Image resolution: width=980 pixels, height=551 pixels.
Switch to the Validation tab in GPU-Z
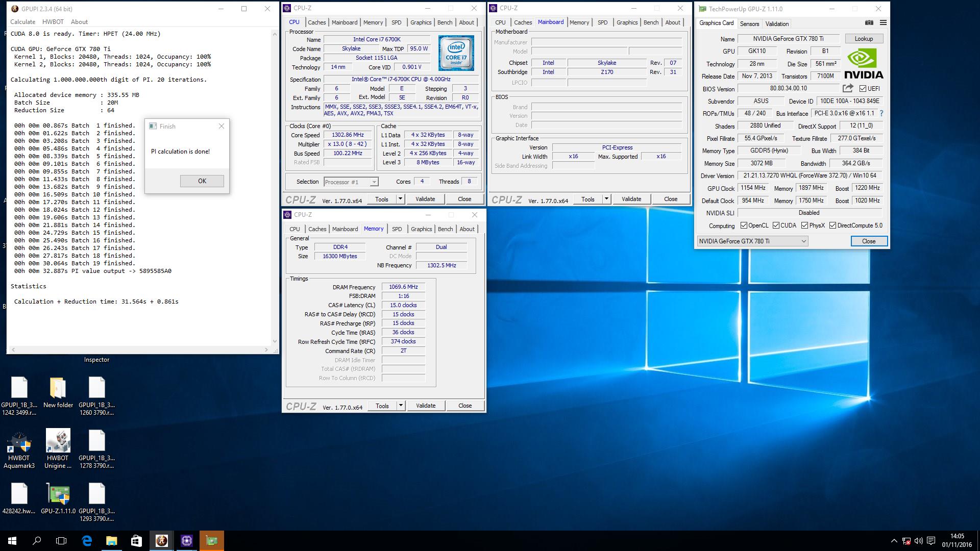point(777,24)
